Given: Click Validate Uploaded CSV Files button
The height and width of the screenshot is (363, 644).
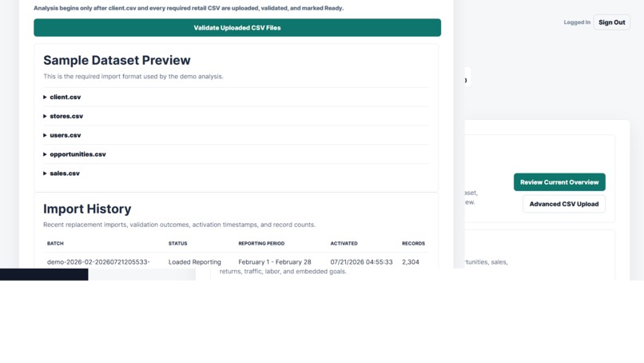Looking at the screenshot, I should [237, 27].
